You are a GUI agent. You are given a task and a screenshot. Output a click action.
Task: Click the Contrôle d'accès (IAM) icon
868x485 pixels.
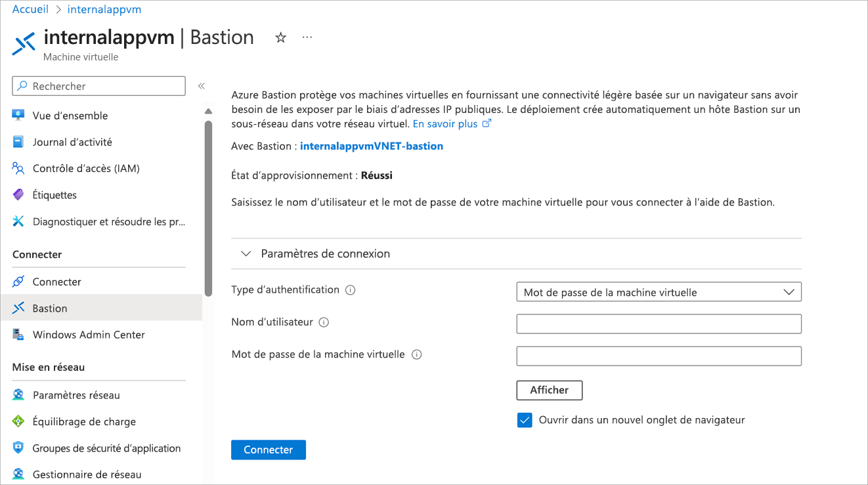click(18, 169)
